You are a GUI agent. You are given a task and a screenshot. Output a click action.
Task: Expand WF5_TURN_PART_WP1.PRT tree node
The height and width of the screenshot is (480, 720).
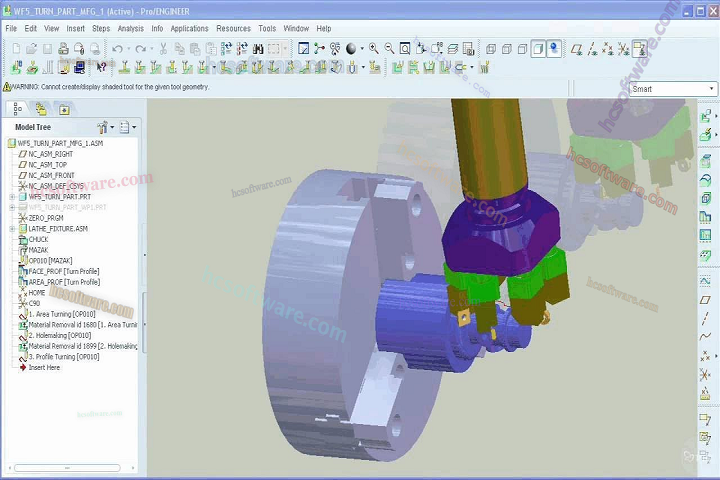pyautogui.click(x=12, y=208)
